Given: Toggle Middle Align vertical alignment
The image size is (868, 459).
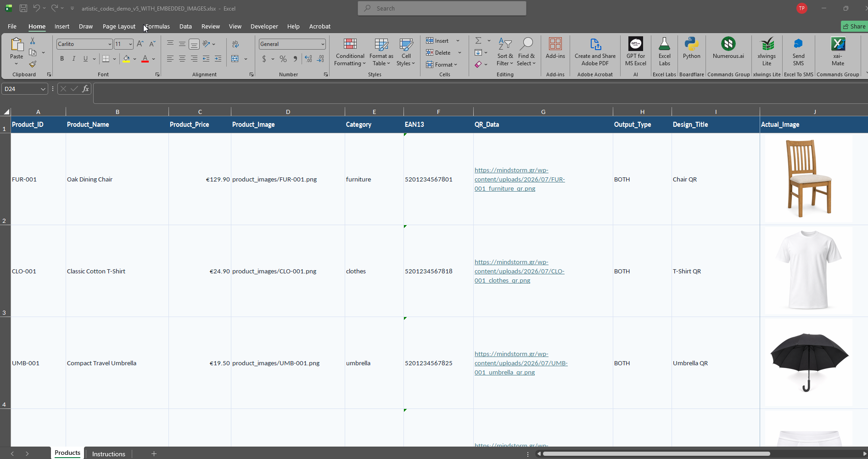Looking at the screenshot, I should click(x=182, y=44).
